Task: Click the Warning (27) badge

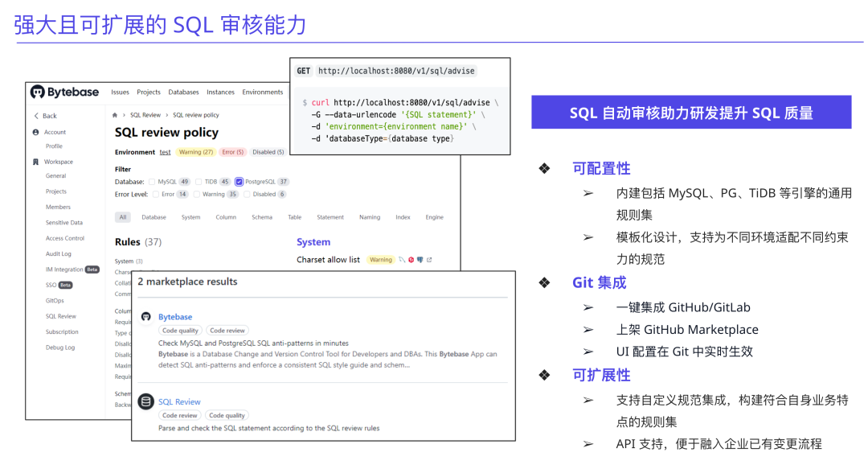Action: pyautogui.click(x=196, y=152)
